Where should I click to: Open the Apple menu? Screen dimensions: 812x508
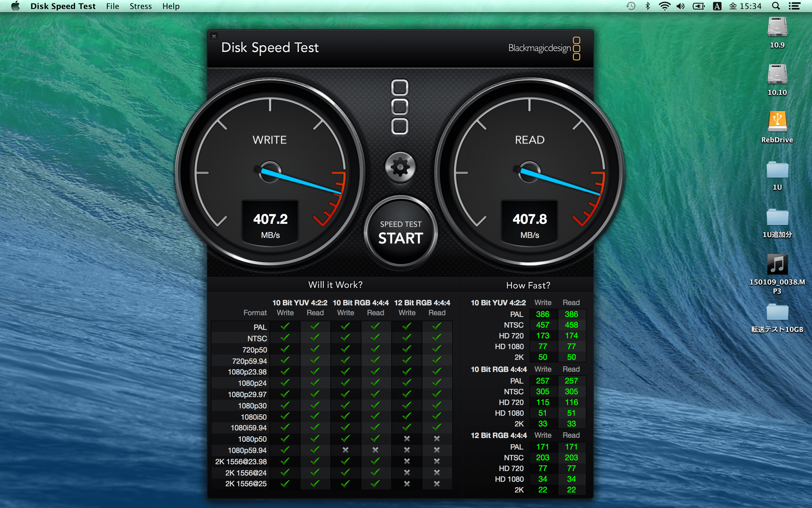click(x=16, y=6)
